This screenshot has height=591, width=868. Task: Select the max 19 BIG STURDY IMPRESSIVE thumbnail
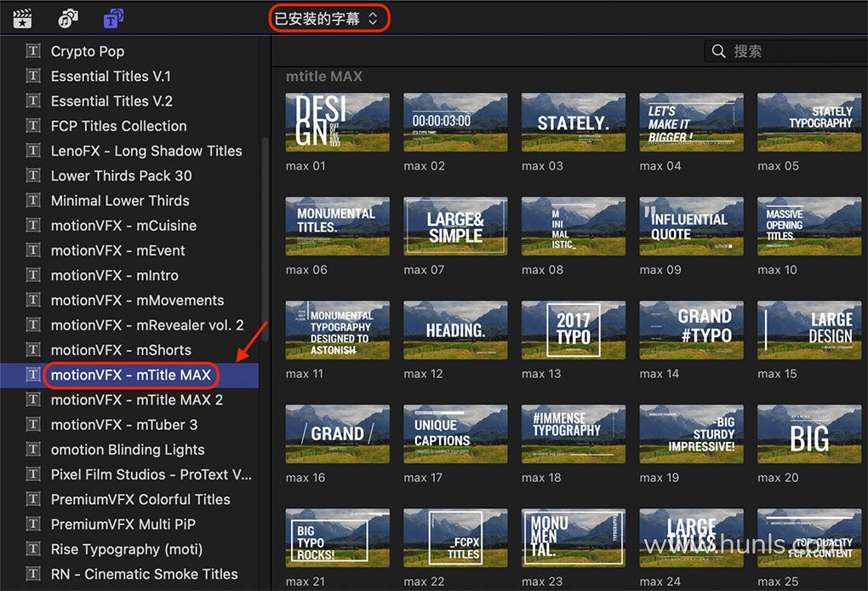pos(691,433)
